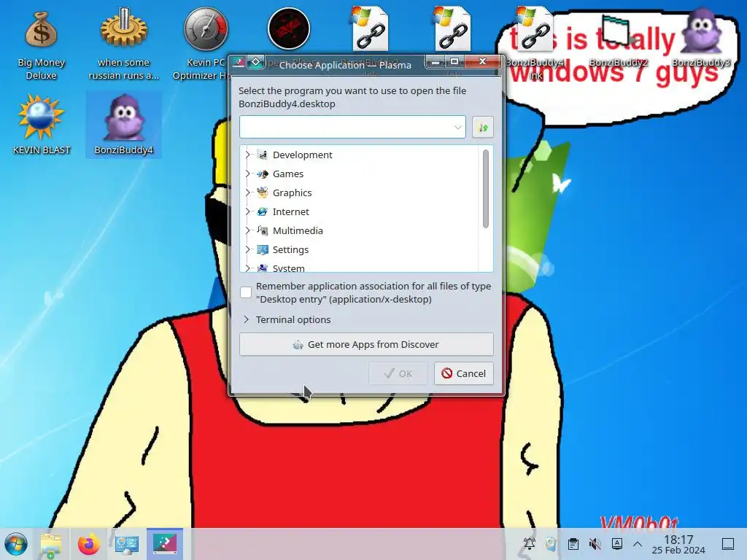Click the dialog's window menu icon
The height and width of the screenshot is (560, 747).
(239, 62)
